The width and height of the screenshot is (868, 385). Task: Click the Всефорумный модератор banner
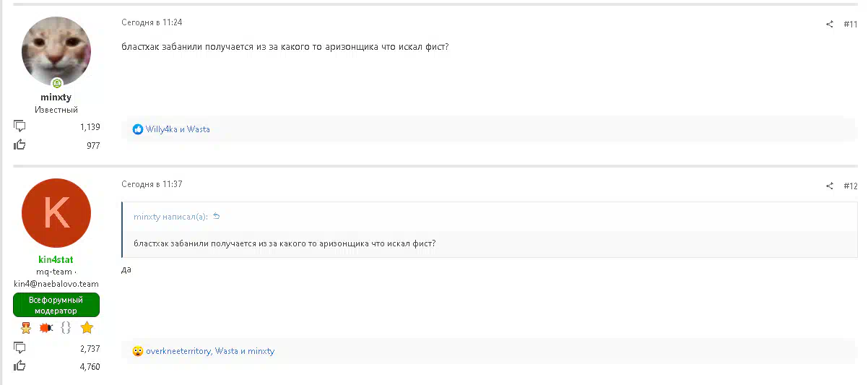pos(56,305)
